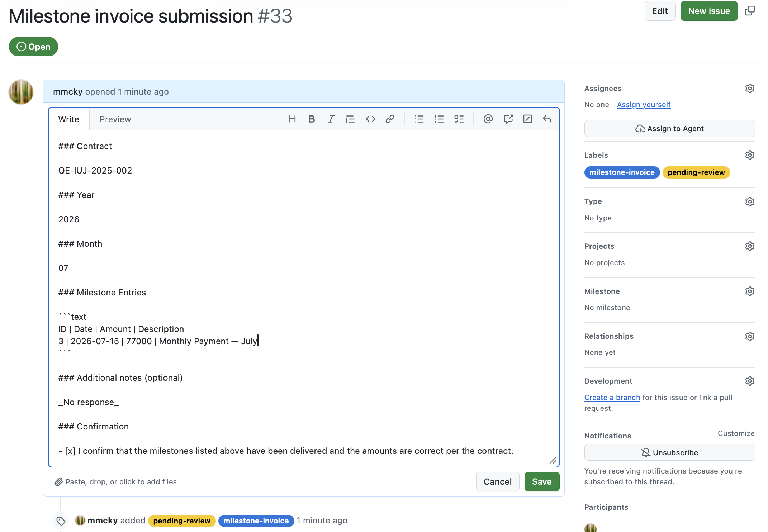Click the 'ID | Date | Amount | Description' line

coord(121,329)
